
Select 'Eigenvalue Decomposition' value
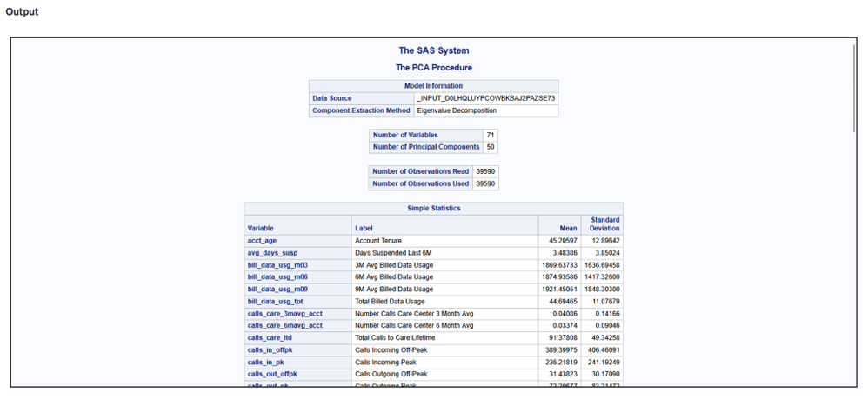click(x=457, y=110)
